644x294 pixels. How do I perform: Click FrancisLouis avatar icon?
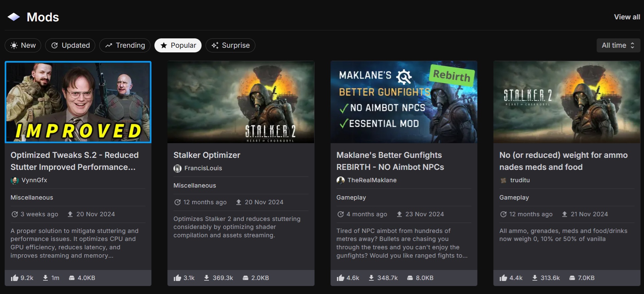pos(177,169)
